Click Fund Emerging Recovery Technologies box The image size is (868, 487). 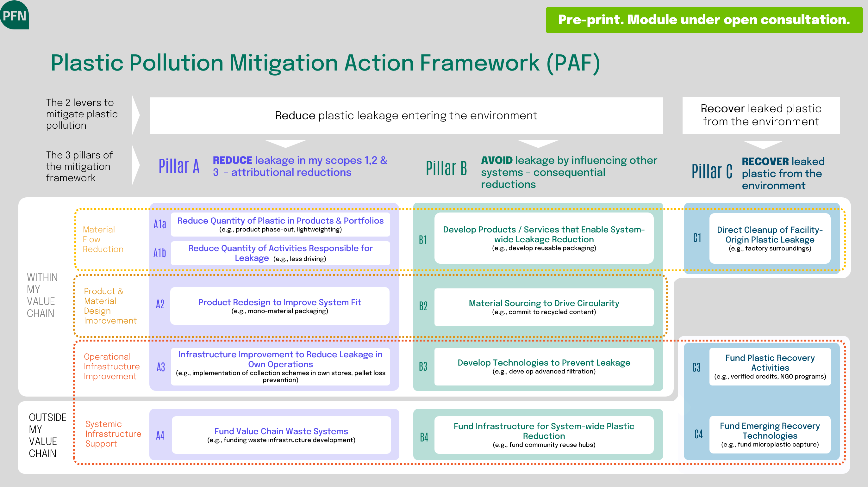(x=770, y=435)
